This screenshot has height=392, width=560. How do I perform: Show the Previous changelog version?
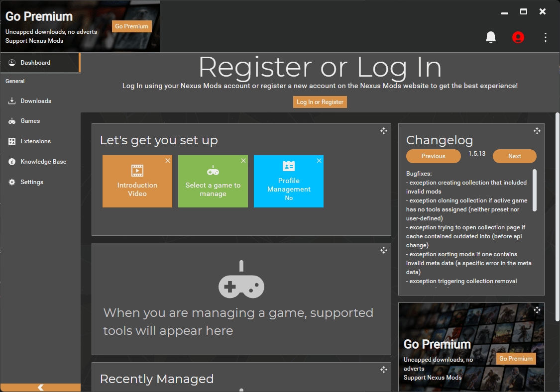coord(433,156)
